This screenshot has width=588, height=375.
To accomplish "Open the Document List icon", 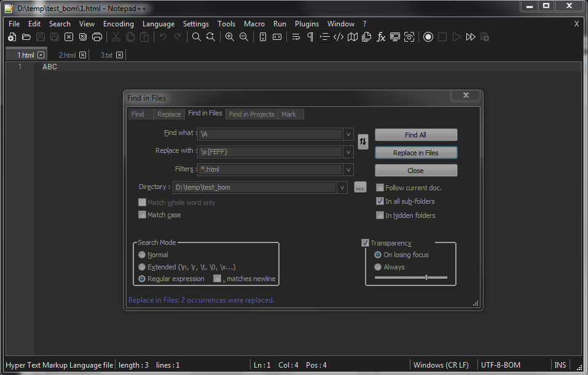I will (367, 37).
